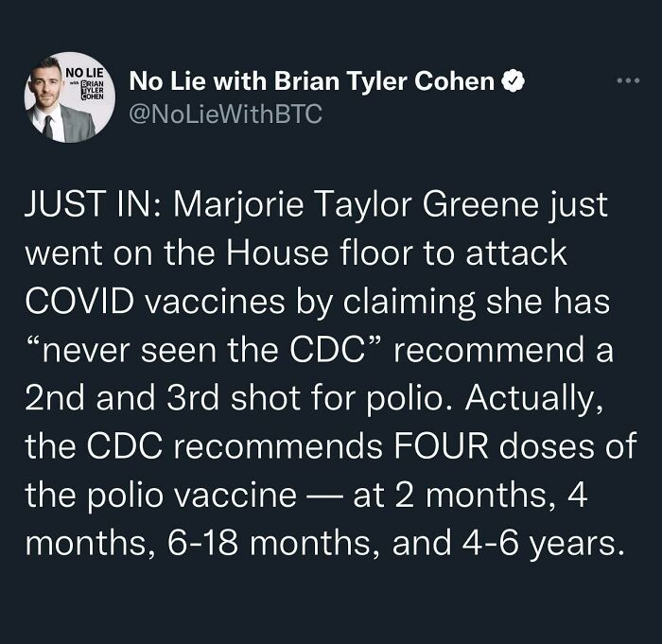
Task: Click the phrase the polio vaccine
Action: [161, 496]
